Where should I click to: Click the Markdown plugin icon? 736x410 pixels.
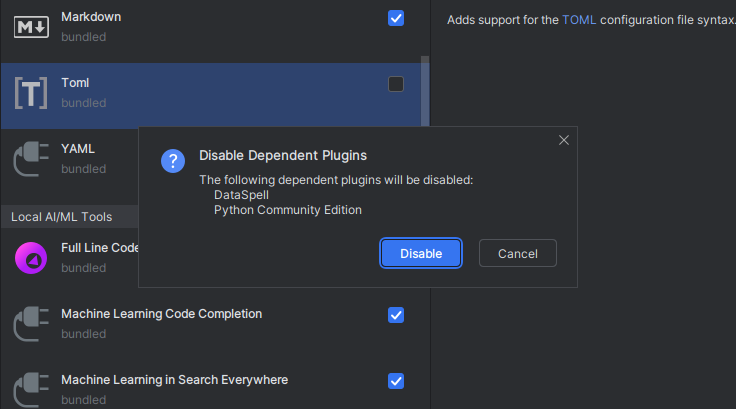point(31,27)
